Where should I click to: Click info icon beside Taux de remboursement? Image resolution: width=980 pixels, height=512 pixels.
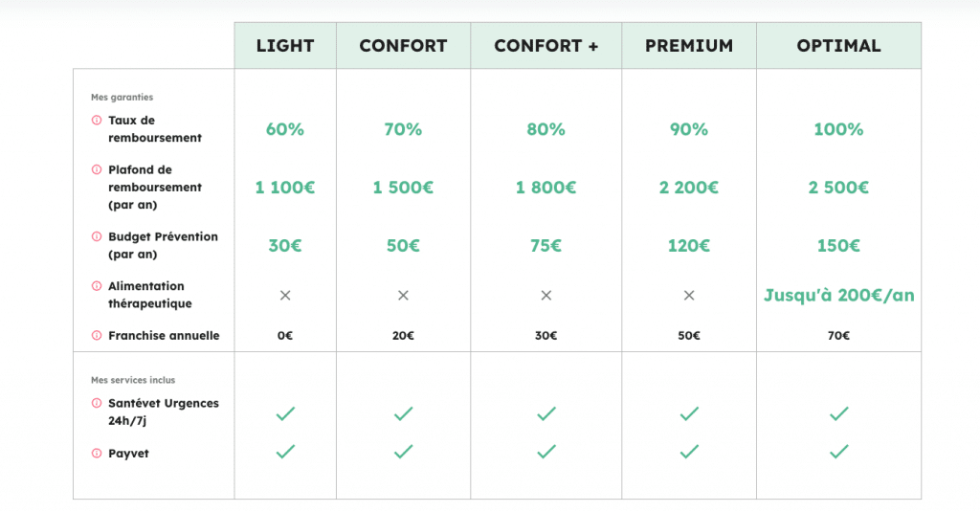point(96,121)
